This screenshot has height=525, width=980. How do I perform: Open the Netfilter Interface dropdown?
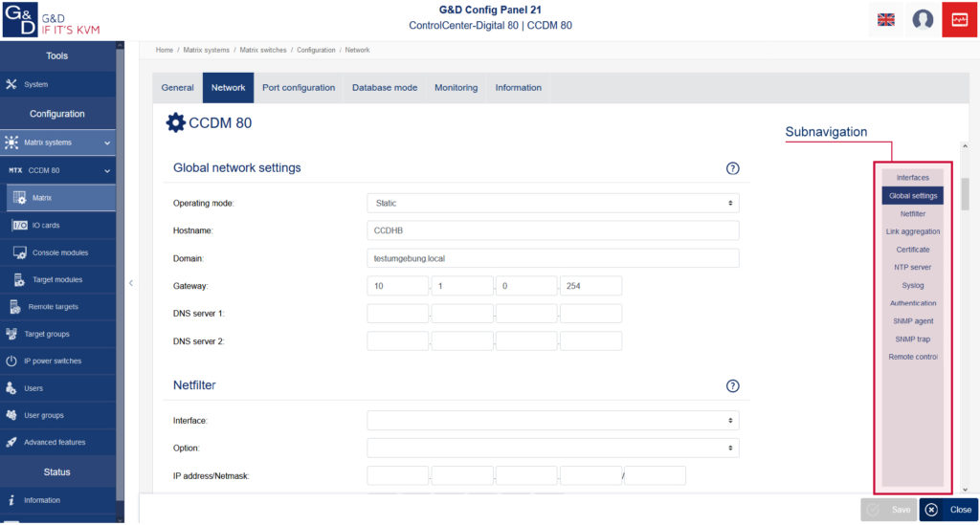[552, 421]
